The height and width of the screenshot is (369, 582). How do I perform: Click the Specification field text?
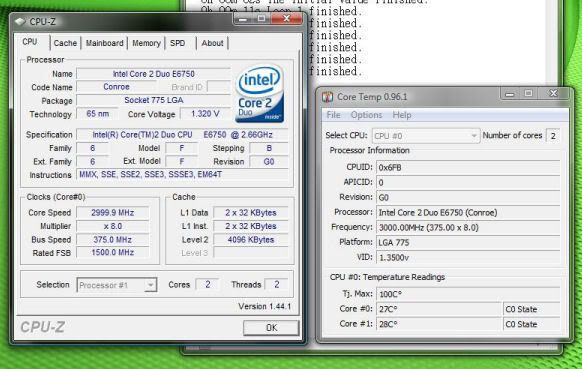coord(182,135)
